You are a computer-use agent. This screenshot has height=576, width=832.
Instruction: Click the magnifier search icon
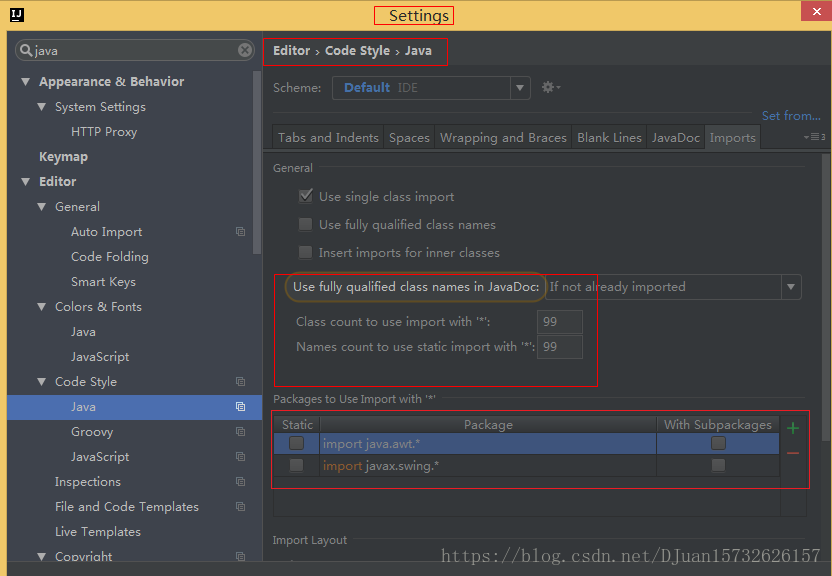25,50
